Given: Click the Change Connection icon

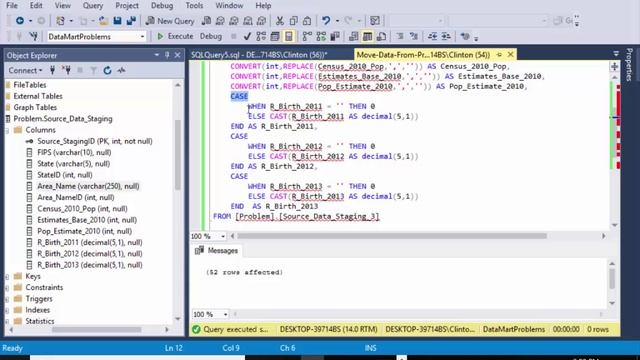Looking at the screenshot, I should (x=33, y=36).
